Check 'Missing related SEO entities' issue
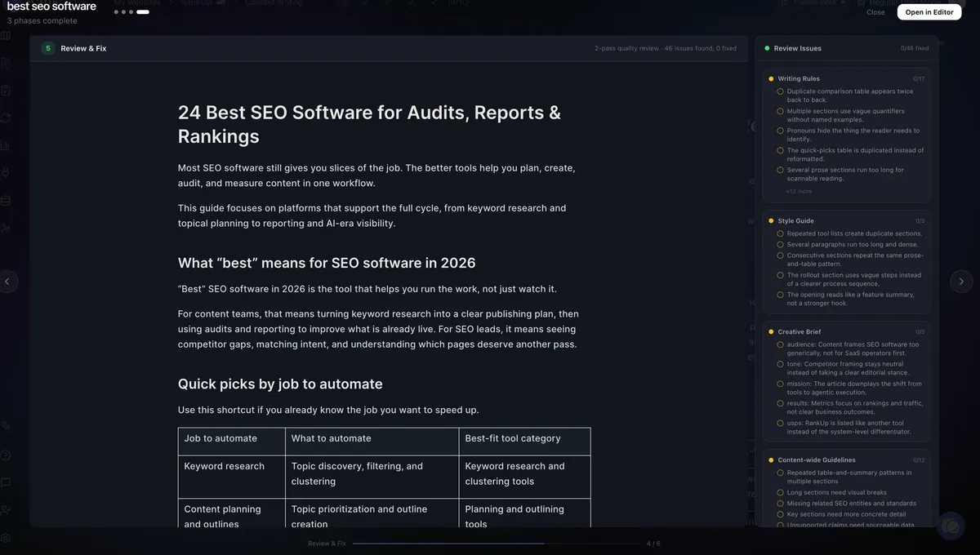The width and height of the screenshot is (980, 555). point(780,504)
